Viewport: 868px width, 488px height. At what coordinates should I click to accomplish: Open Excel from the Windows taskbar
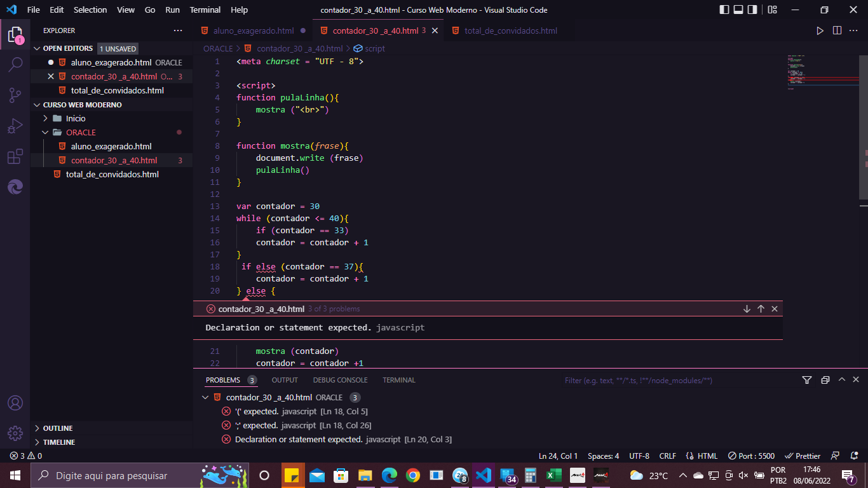point(553,475)
